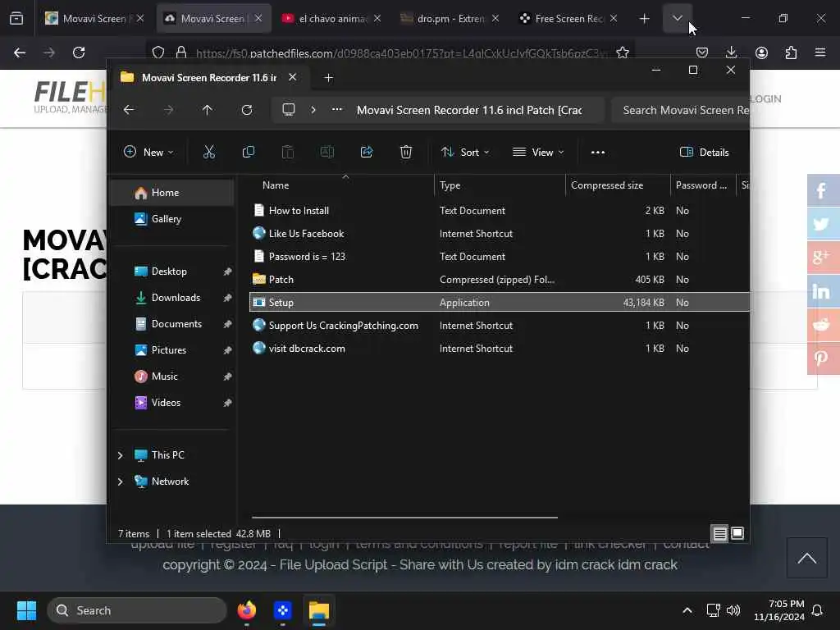Open Music in the navigation pane

pos(171,376)
